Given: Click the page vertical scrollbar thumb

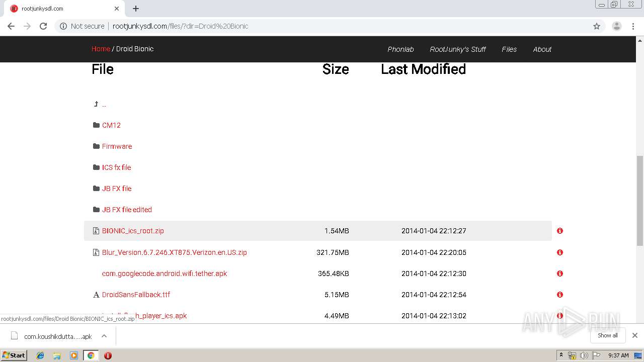Looking at the screenshot, I should click(640, 201).
